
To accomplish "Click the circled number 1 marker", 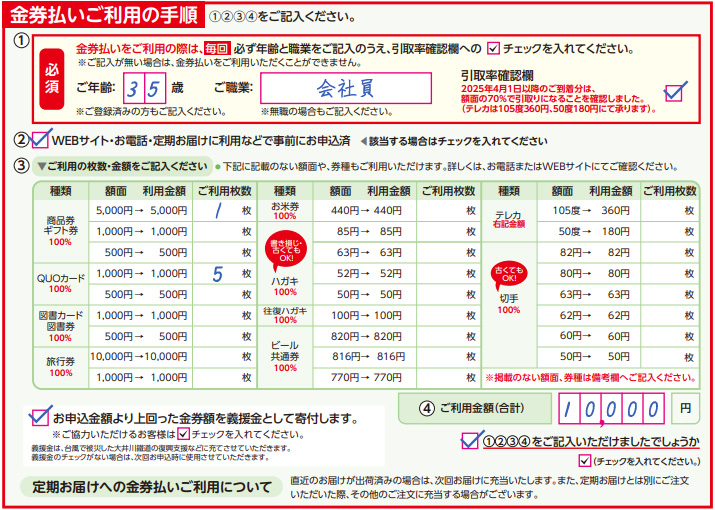I will point(20,41).
